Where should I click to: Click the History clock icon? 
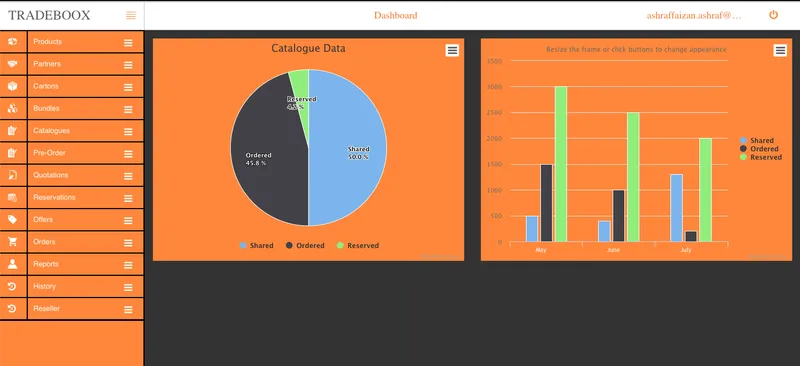click(x=13, y=286)
